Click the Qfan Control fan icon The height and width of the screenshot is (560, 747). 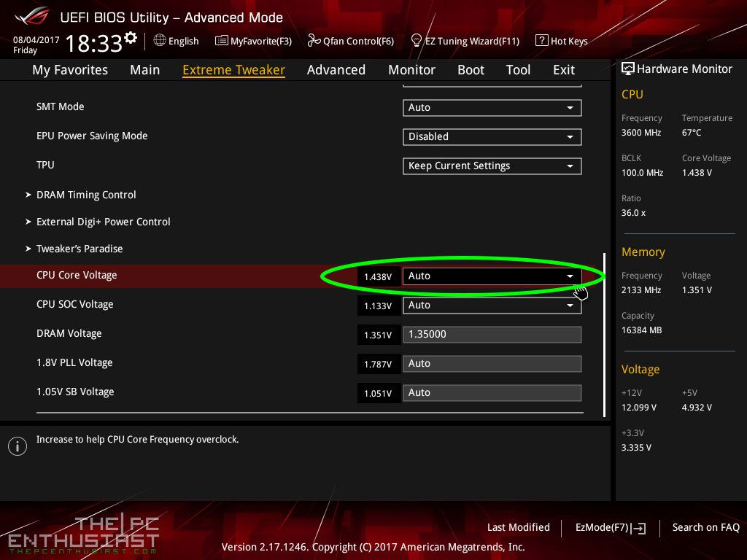click(x=314, y=41)
